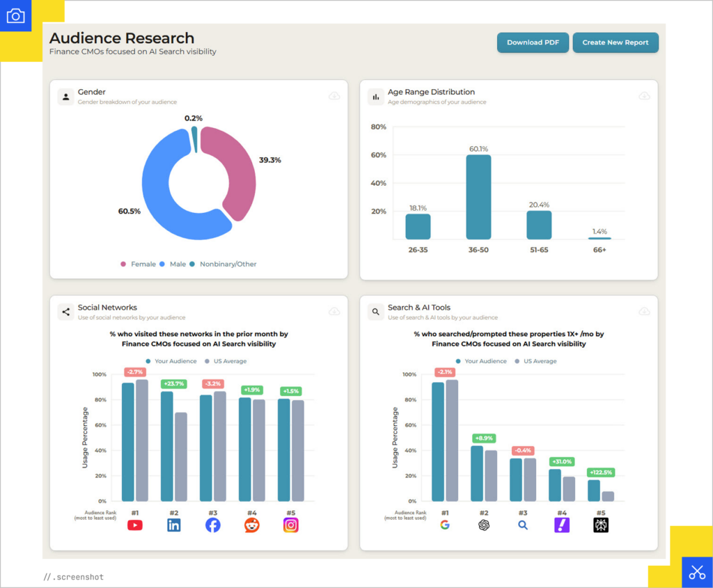This screenshot has height=588, width=713.
Task: Click the scissors icon in bottom corner
Action: click(x=697, y=572)
